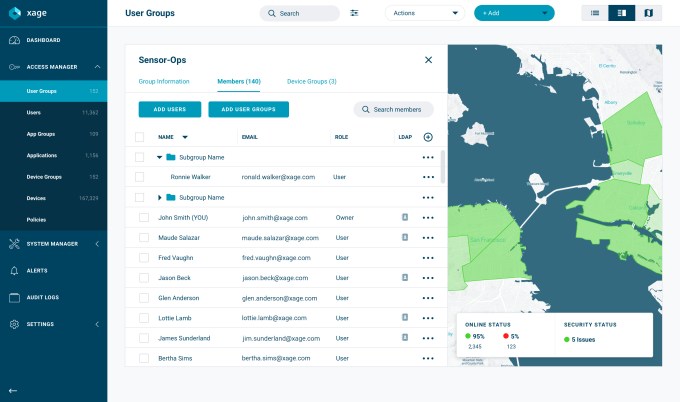Select Jason Beck checkbox

click(144, 278)
